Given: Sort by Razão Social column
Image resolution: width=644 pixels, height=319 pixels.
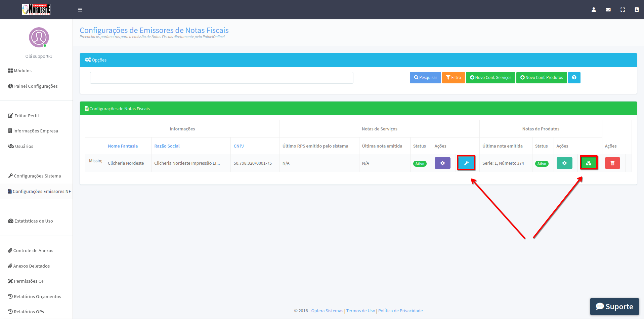Looking at the screenshot, I should [167, 146].
